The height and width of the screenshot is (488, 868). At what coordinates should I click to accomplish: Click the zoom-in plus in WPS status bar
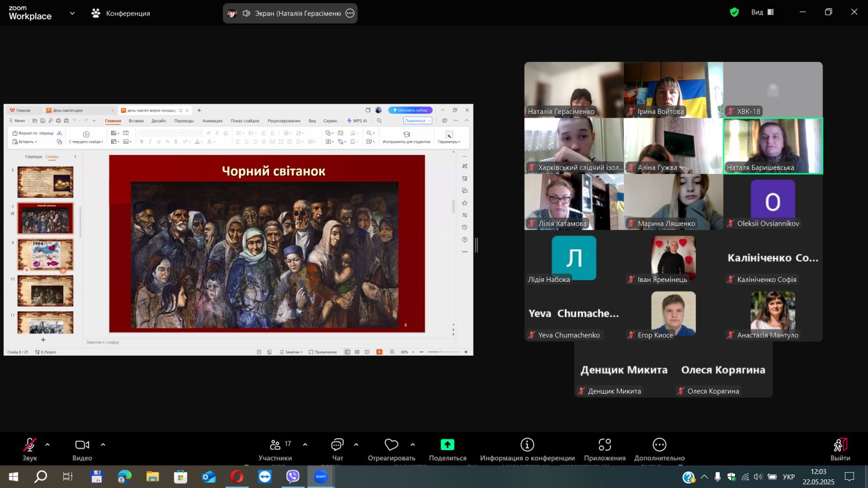tap(466, 352)
